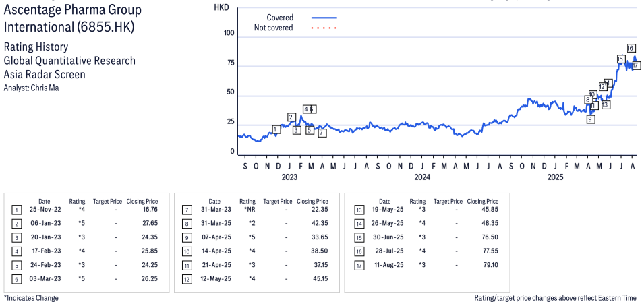Click the Eastern Time footnote text
This screenshot has height=302, width=644.
555,297
